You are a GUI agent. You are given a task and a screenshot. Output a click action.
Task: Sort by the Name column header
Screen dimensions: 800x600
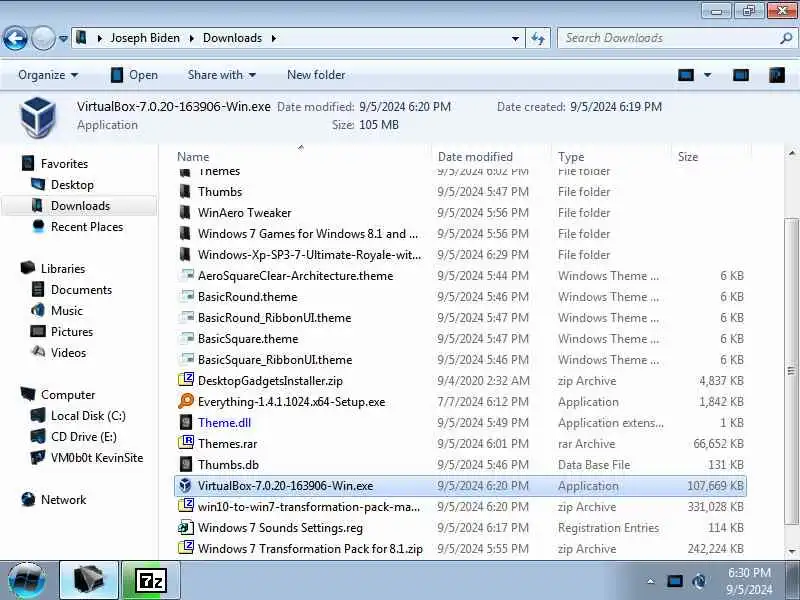click(193, 157)
